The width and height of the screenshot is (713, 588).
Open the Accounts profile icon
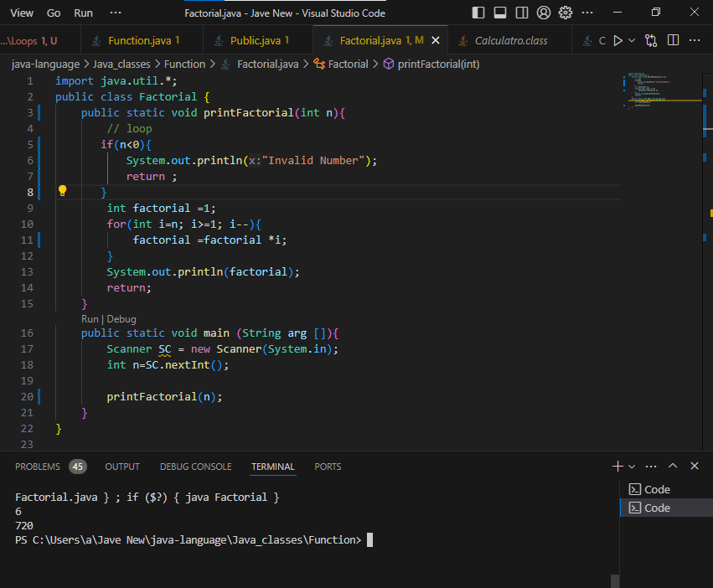[x=544, y=13]
